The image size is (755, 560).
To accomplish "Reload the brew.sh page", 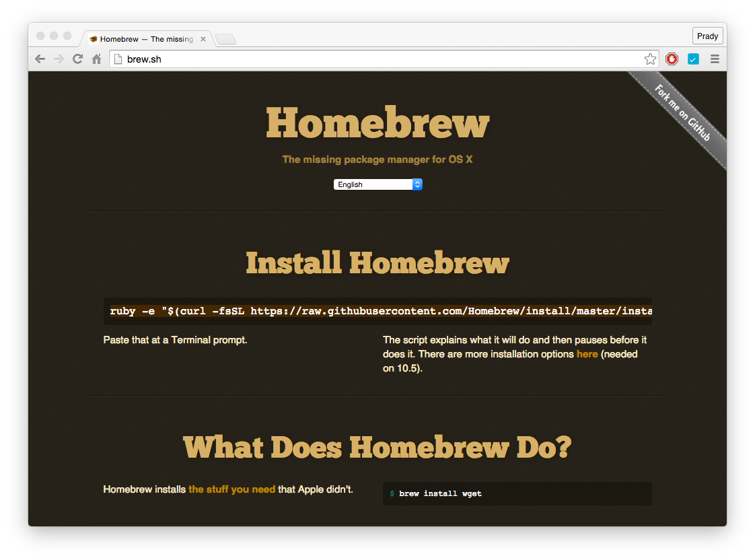I will tap(77, 59).
